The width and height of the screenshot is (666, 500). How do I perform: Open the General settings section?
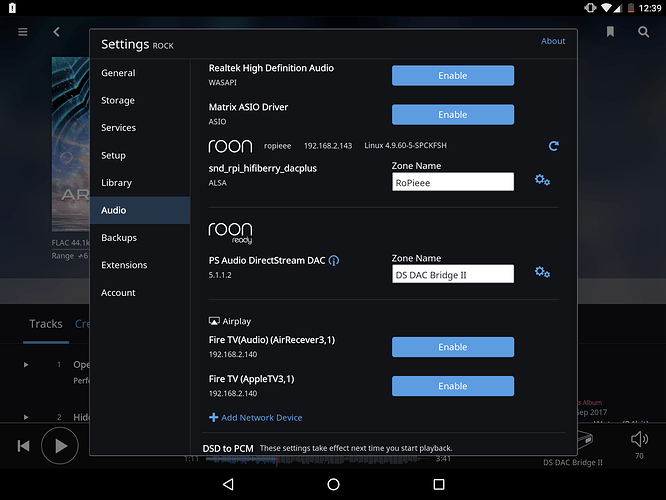coord(140,73)
